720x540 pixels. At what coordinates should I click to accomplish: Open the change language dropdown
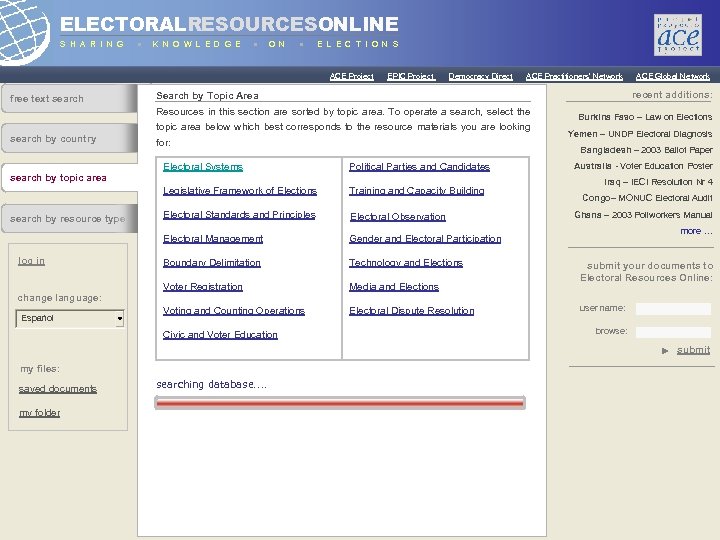click(70, 318)
